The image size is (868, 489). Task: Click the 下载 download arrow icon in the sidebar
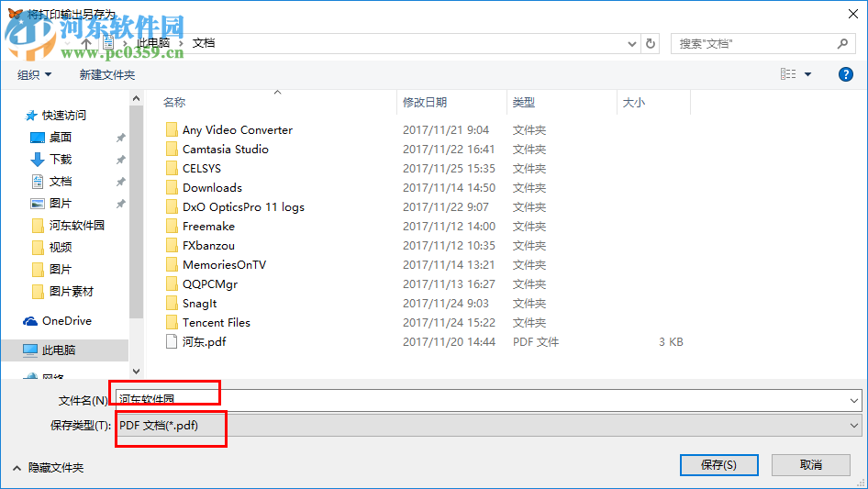(37, 160)
